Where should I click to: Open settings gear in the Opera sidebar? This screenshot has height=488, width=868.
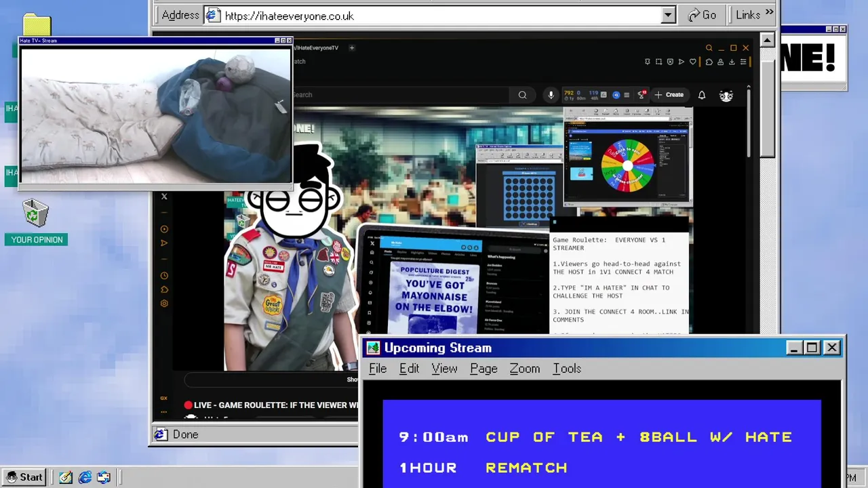coord(164,304)
